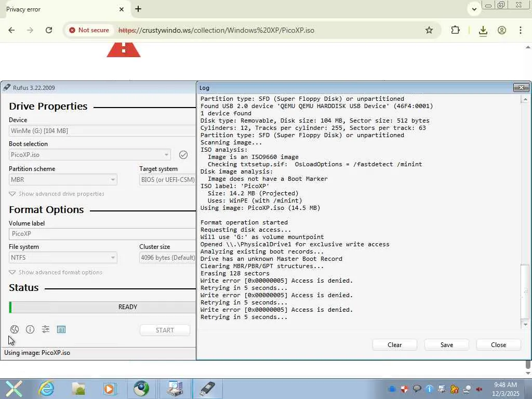Click the Log scrollbar down arrow
The height and width of the screenshot is (399, 532).
pos(525,325)
